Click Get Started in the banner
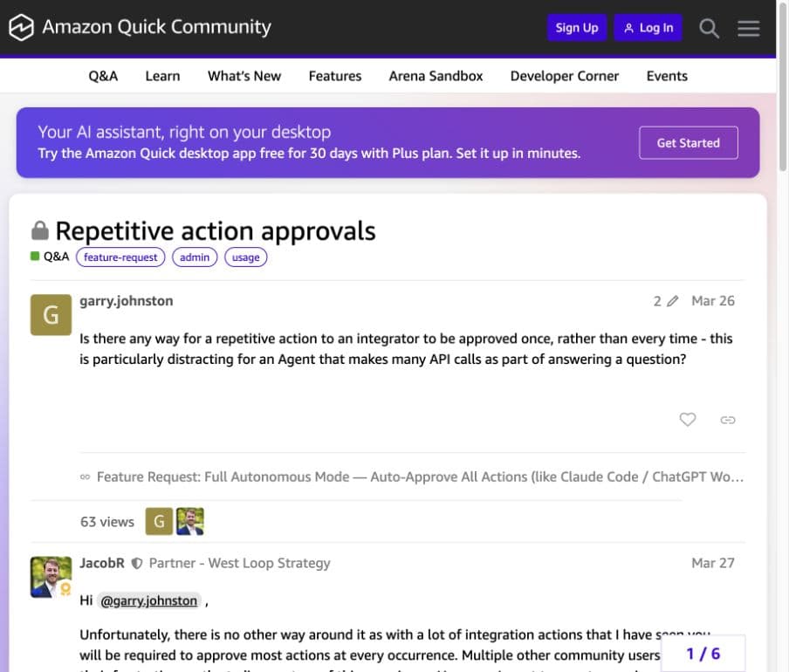Image resolution: width=789 pixels, height=672 pixels. 689,143
